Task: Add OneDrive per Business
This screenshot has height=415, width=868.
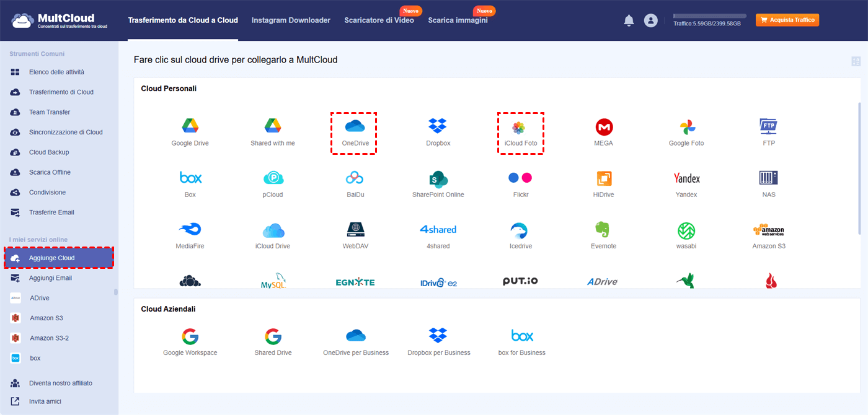Action: (x=356, y=336)
